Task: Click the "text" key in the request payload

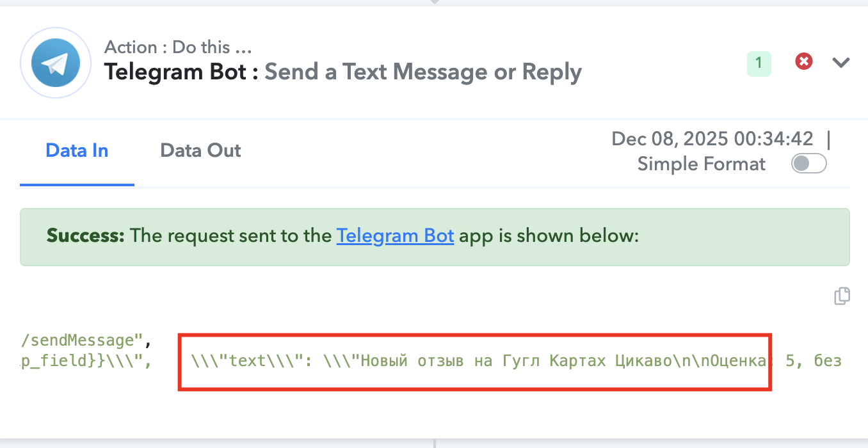Action: tap(247, 361)
